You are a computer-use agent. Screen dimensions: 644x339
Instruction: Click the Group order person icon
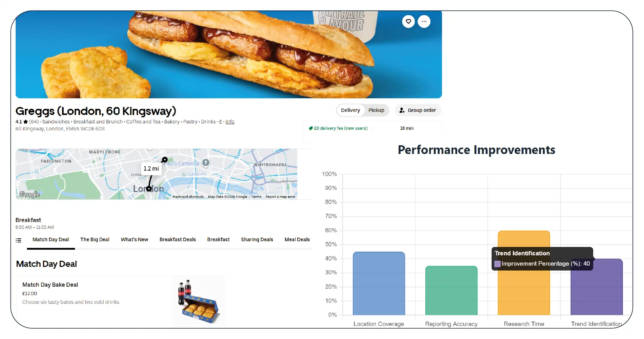[x=402, y=110]
